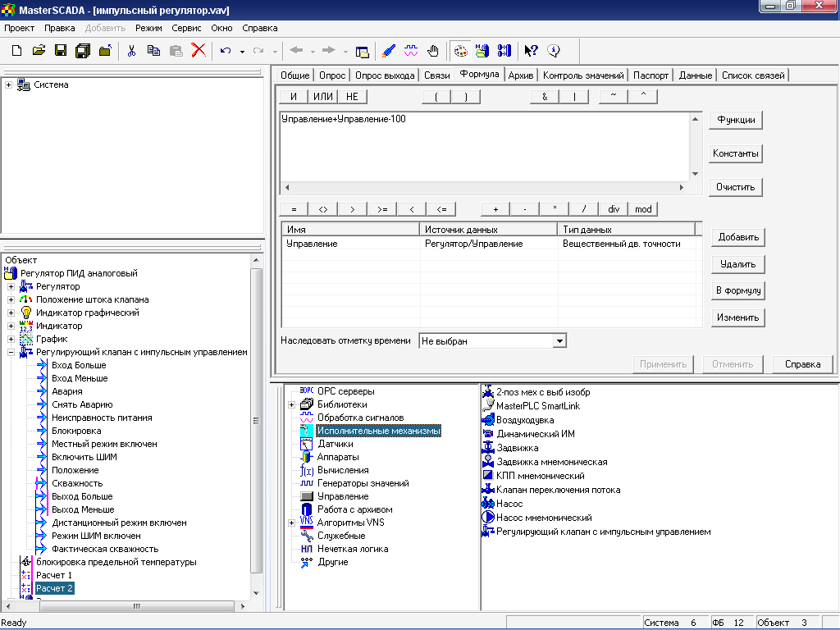The height and width of the screenshot is (630, 840).
Task: Click the Cut scissors icon
Action: click(131, 51)
